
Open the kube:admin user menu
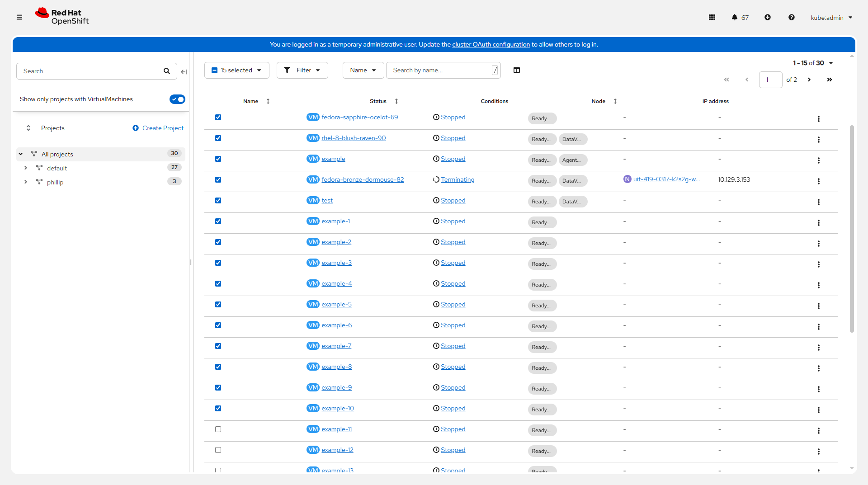click(x=831, y=18)
